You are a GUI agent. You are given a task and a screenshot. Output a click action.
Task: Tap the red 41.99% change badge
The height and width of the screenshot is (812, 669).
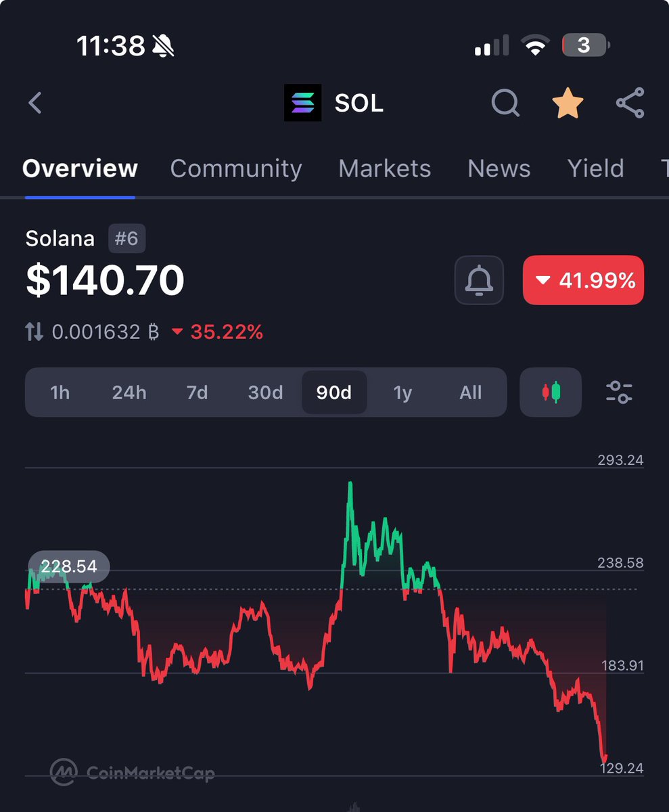[x=583, y=280]
